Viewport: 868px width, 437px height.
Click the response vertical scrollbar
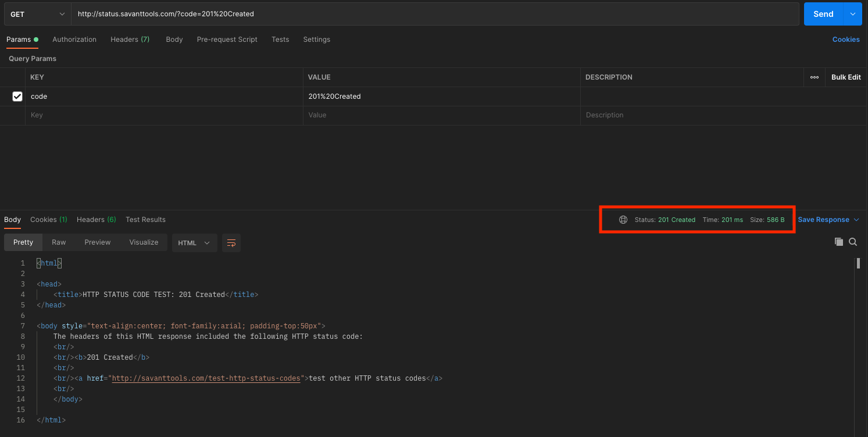[858, 264]
